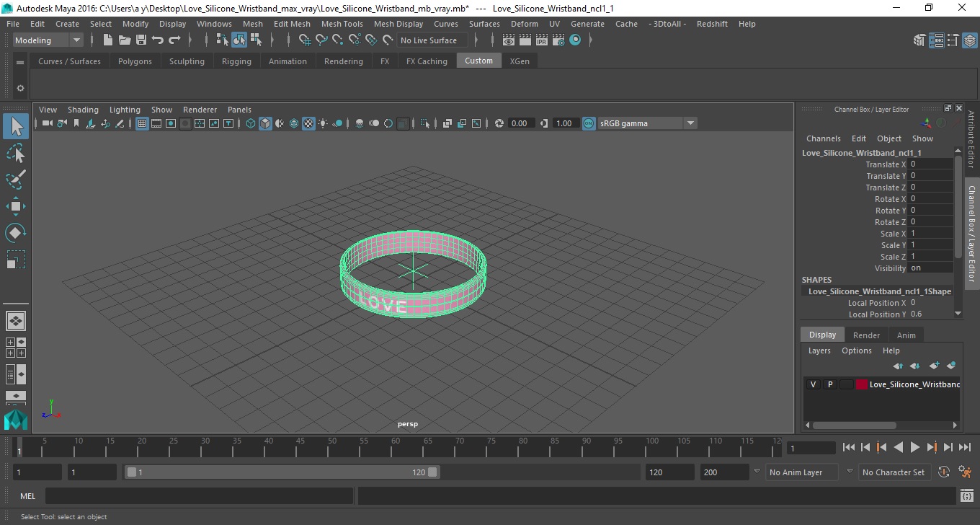Select by hierarchy mode icon

(x=222, y=40)
